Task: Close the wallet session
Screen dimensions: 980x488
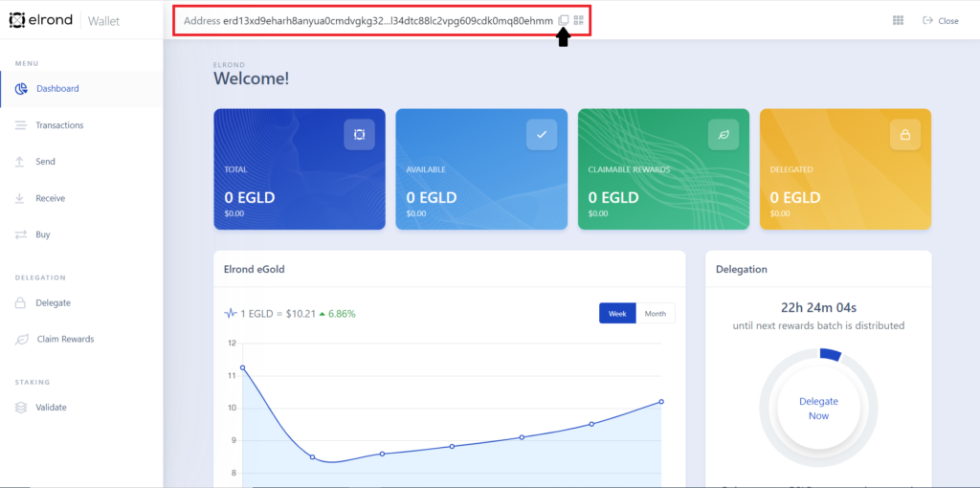Action: (941, 21)
